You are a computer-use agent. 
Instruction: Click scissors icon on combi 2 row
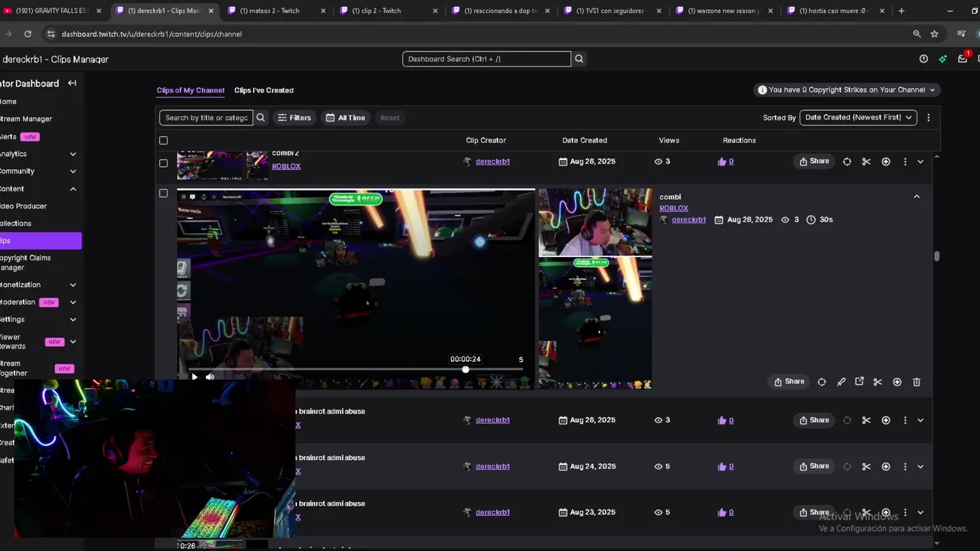(866, 161)
